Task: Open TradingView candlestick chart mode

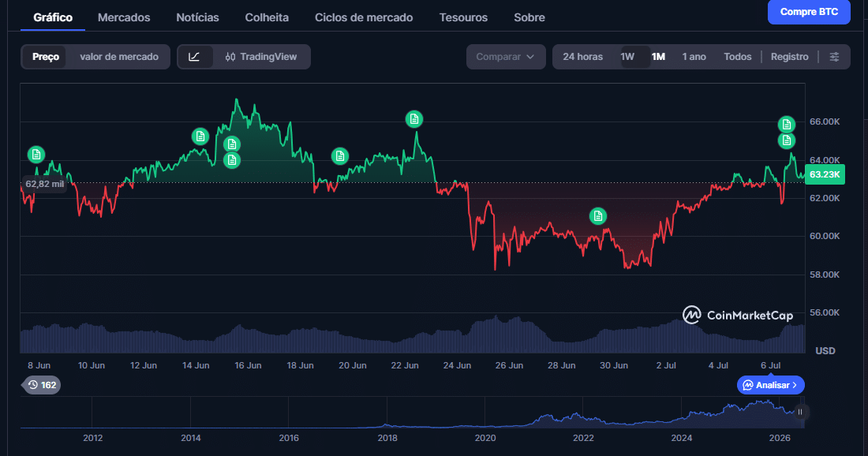Action: (x=261, y=57)
